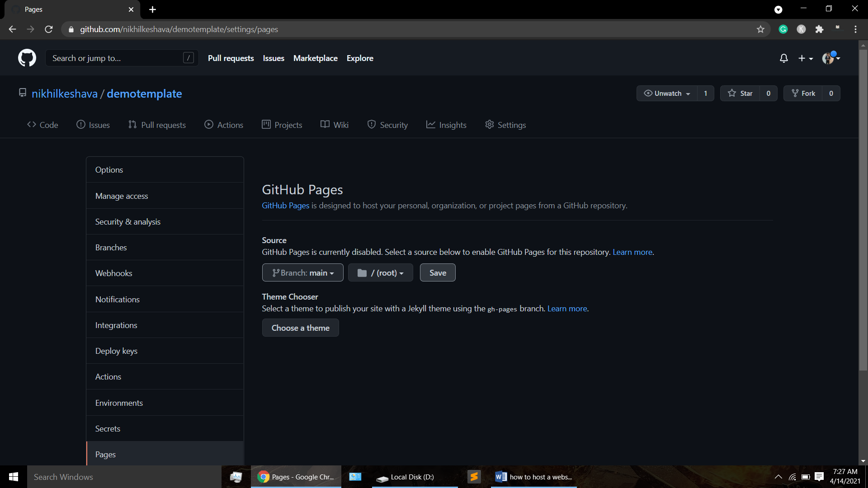This screenshot has height=488, width=868.
Task: Focus the Search or jump to field
Action: pos(122,58)
